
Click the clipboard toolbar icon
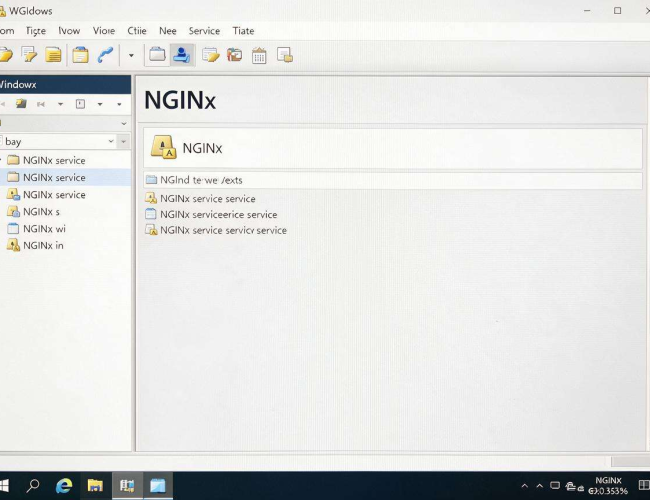[80, 55]
